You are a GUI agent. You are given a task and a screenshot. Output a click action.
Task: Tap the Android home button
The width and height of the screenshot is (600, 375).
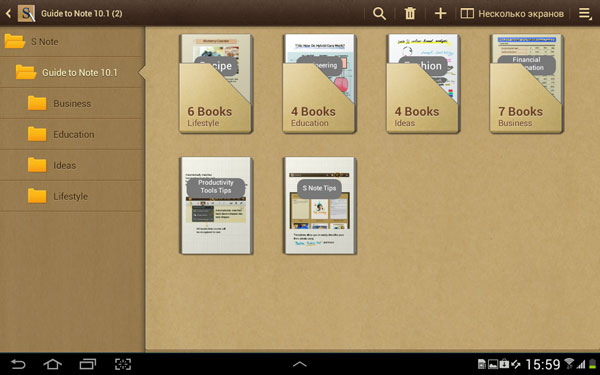(x=52, y=364)
